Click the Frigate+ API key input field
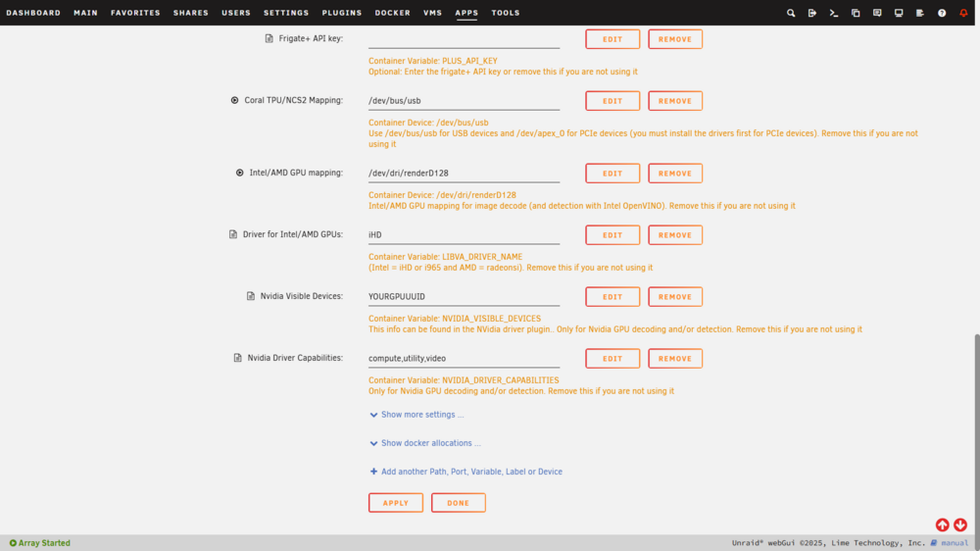The image size is (980, 551). point(464,39)
